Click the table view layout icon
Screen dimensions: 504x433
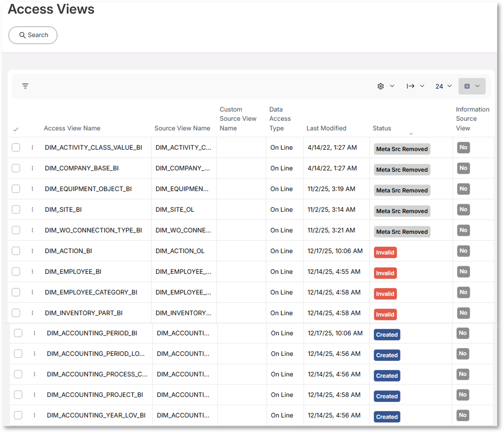467,86
